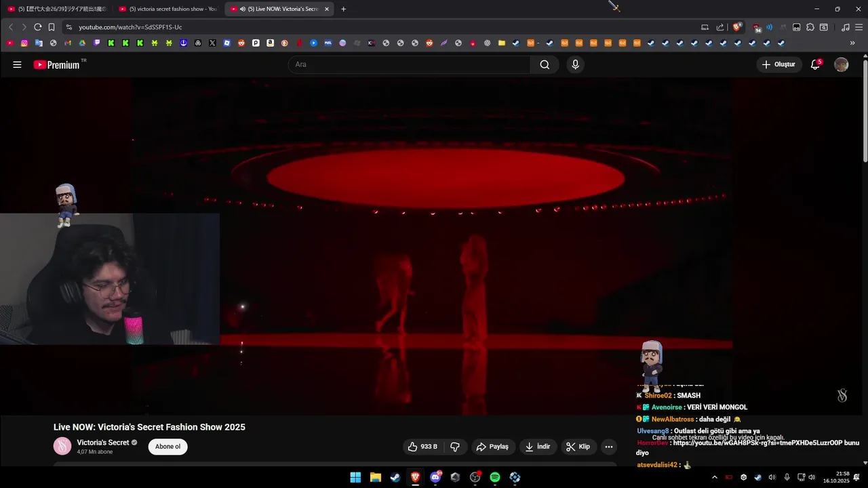This screenshot has height=488, width=868.
Task: Reload the current page
Action: click(x=37, y=27)
